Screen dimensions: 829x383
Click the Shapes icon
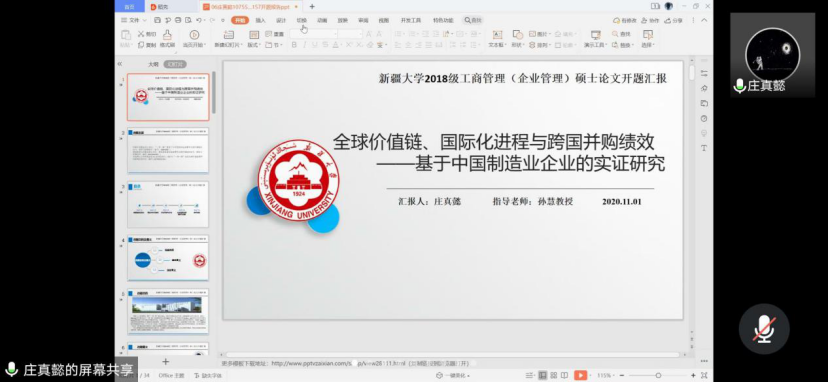518,35
